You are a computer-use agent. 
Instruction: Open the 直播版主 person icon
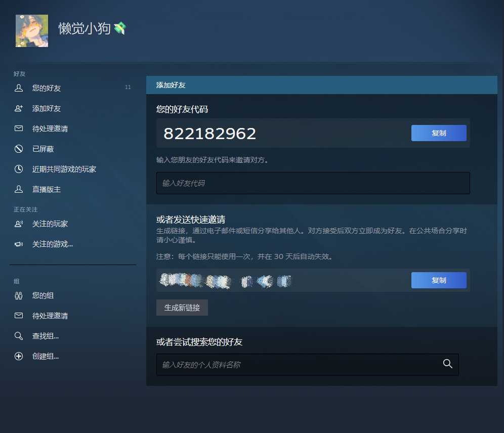point(19,189)
